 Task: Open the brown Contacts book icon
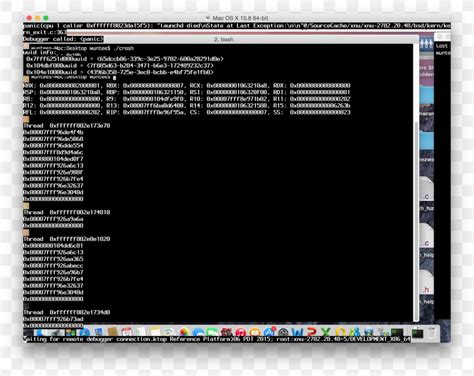(x=113, y=332)
